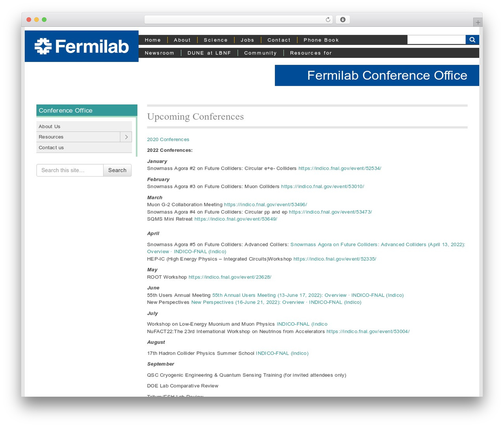Open indico event 52534 link

click(340, 168)
